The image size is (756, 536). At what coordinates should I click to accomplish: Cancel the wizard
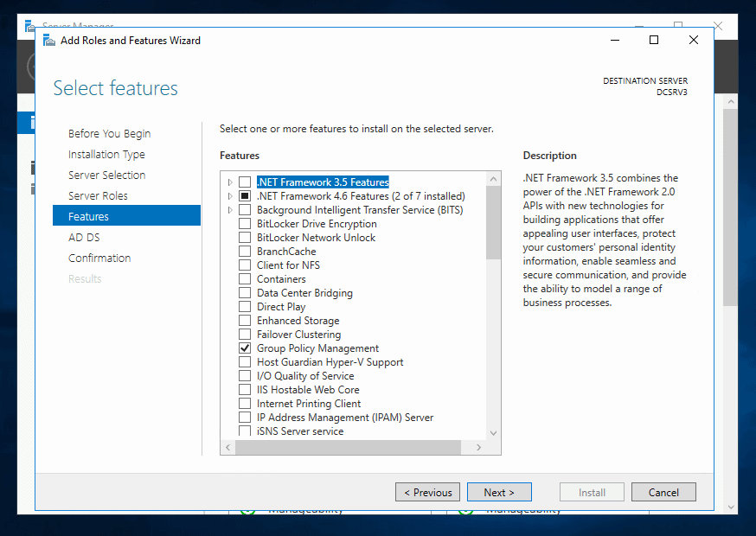point(663,491)
